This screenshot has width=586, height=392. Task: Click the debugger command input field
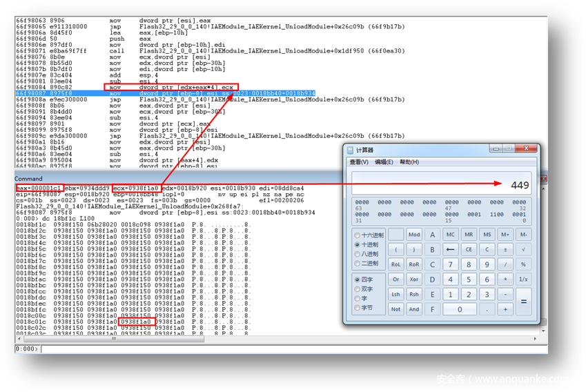pyautogui.click(x=276, y=349)
